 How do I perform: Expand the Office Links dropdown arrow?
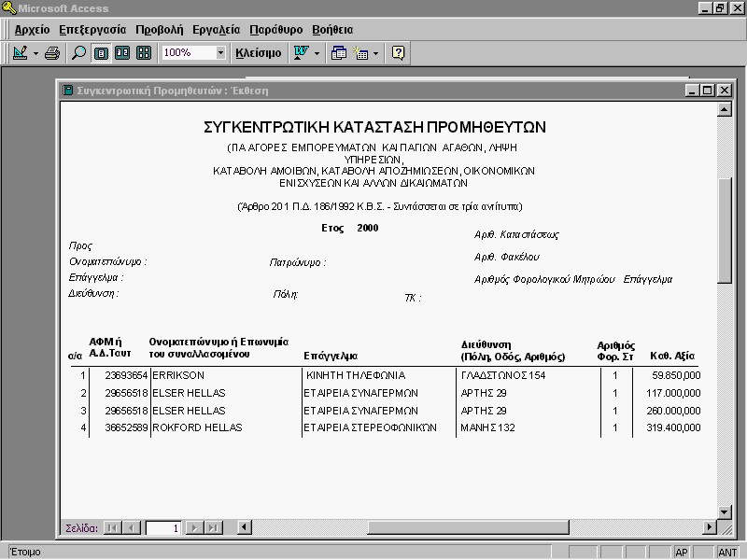pyautogui.click(x=317, y=53)
